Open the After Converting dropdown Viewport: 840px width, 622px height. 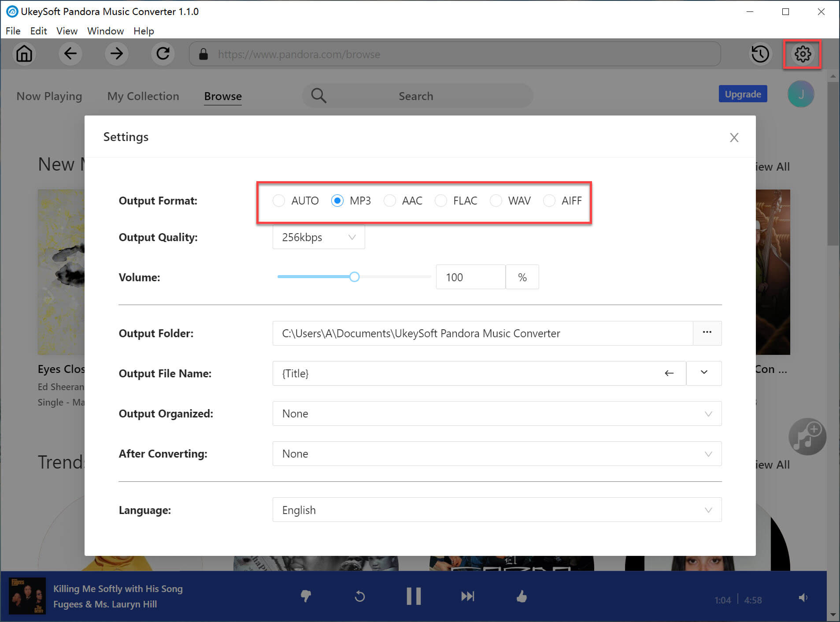497,454
